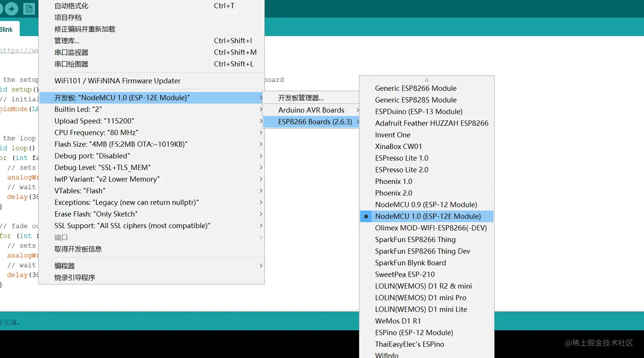Select Invent One board
Screen dimensions: 644x358
[x=427, y=135]
